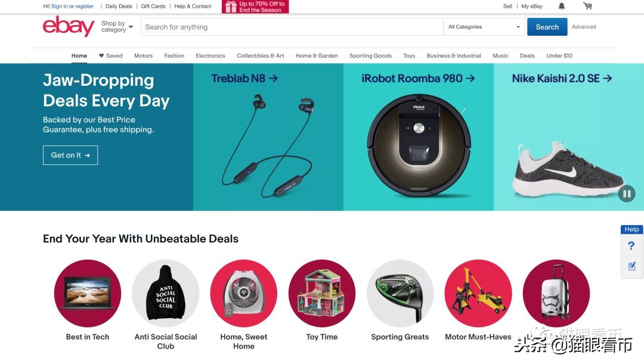Select the Motor Must-Haves jack circle
Viewport: 644px width, 364px height.
point(478,293)
